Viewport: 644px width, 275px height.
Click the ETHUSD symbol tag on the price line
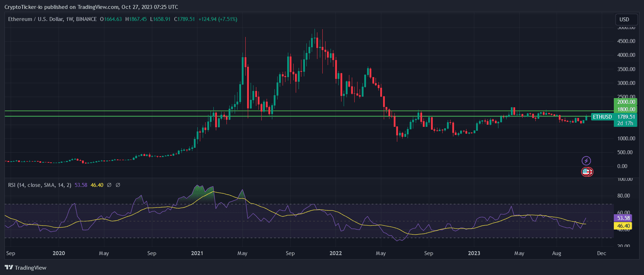602,117
